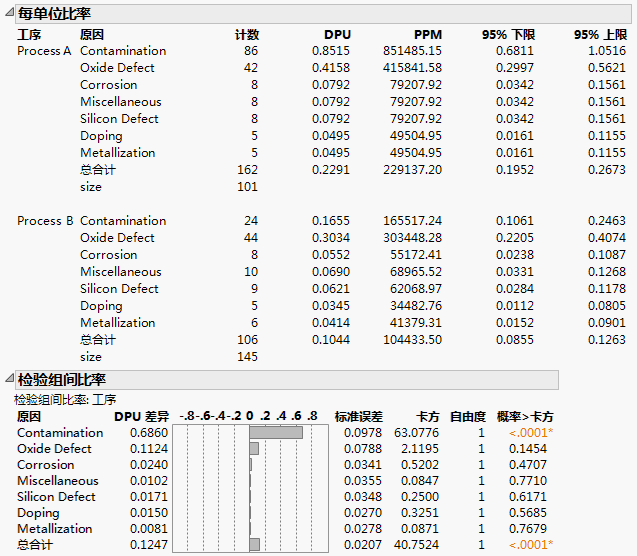This screenshot has width=637, height=556.
Task: Click Process B 总合计 count 106
Action: tap(247, 340)
